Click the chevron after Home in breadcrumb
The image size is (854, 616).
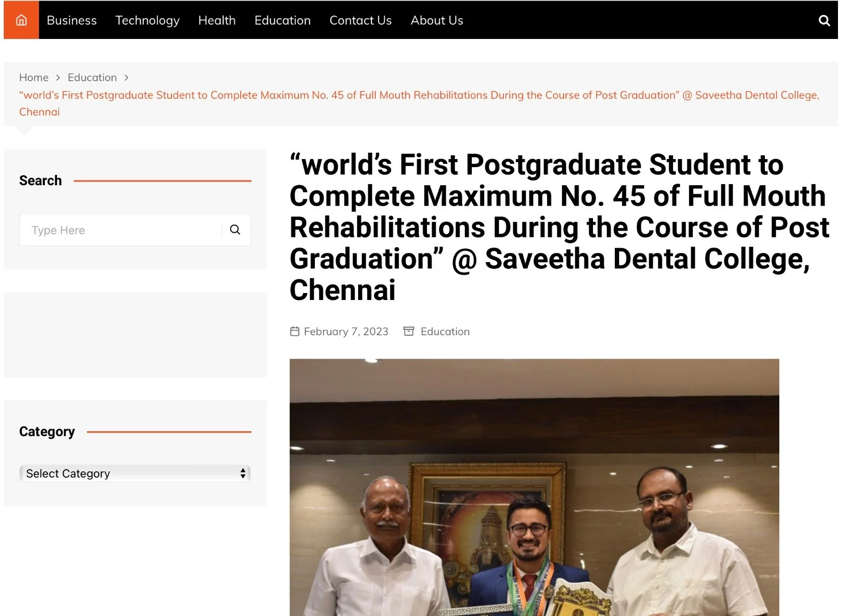point(58,77)
